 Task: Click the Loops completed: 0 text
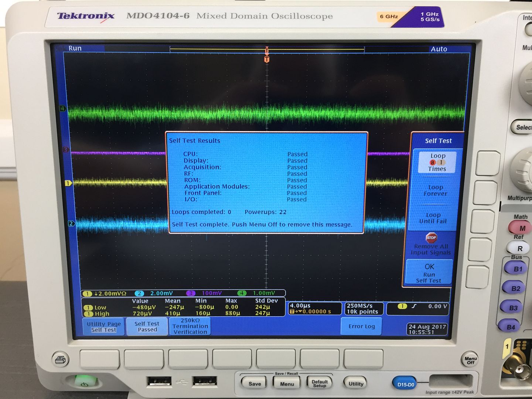point(201,212)
